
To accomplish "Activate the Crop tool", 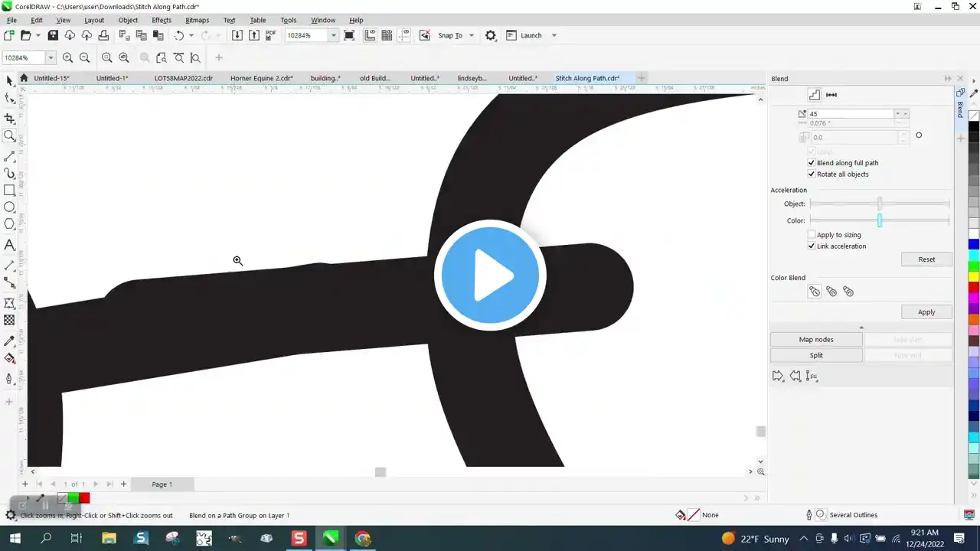I will pos(9,119).
